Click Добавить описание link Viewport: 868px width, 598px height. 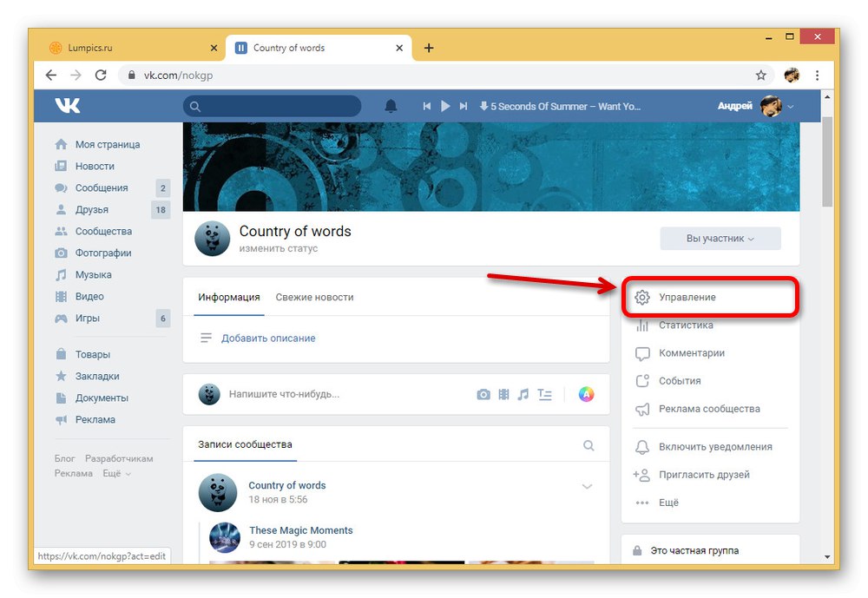268,338
